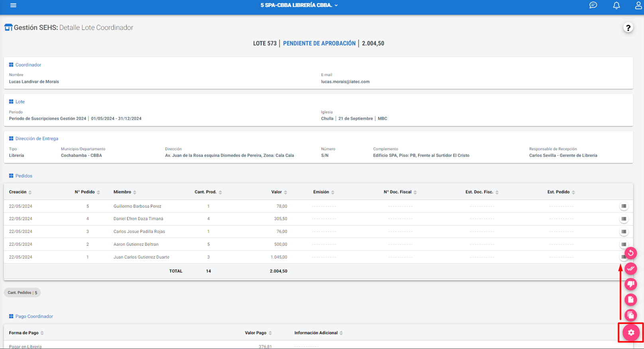Sort payments by Valor Pago arrows
The width and height of the screenshot is (644, 349).
tap(270, 333)
